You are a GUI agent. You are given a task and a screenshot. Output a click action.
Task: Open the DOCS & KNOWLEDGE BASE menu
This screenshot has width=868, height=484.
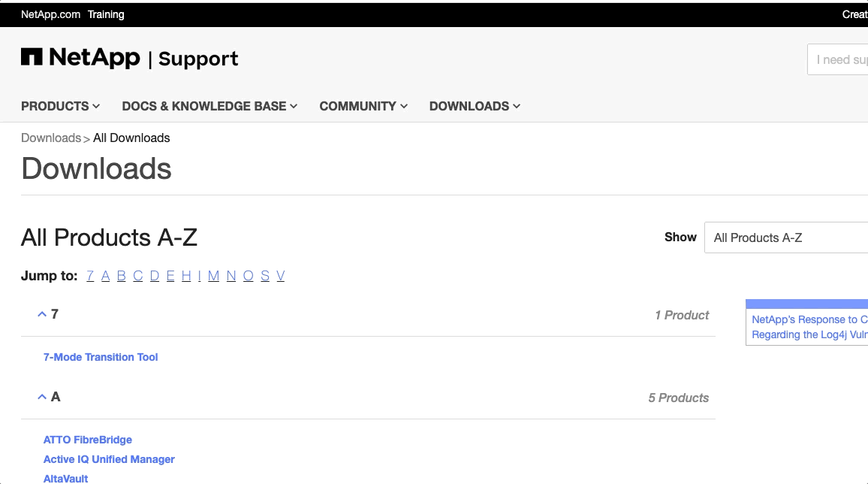click(203, 106)
